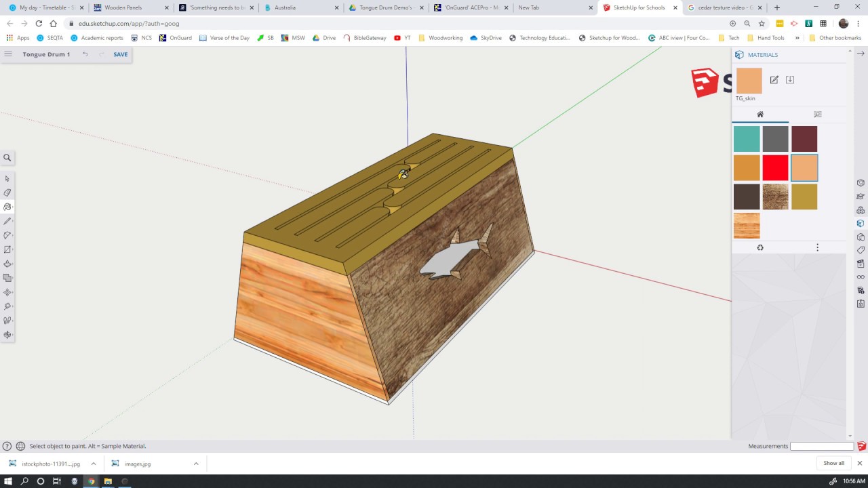Select the Push/Pull tool

(7, 264)
